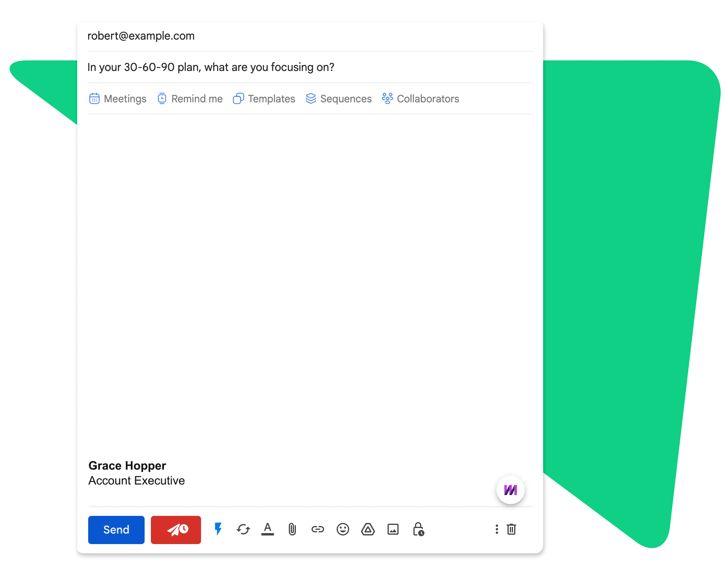Click the red Send Later button
The image size is (725, 588).
click(x=176, y=530)
